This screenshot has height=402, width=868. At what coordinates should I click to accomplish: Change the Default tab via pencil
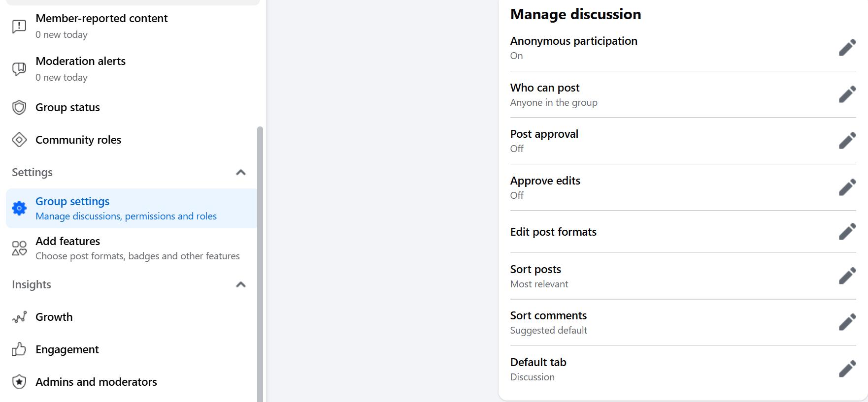[847, 369]
